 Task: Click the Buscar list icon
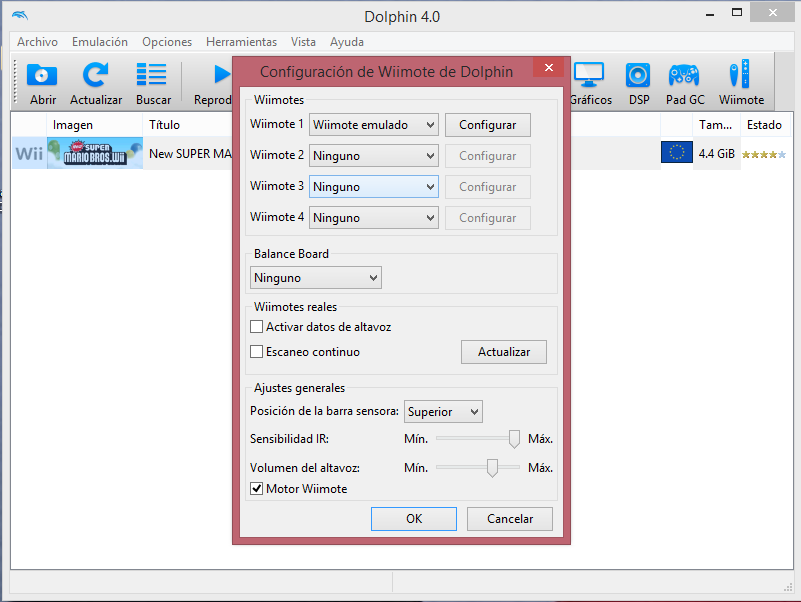[152, 75]
